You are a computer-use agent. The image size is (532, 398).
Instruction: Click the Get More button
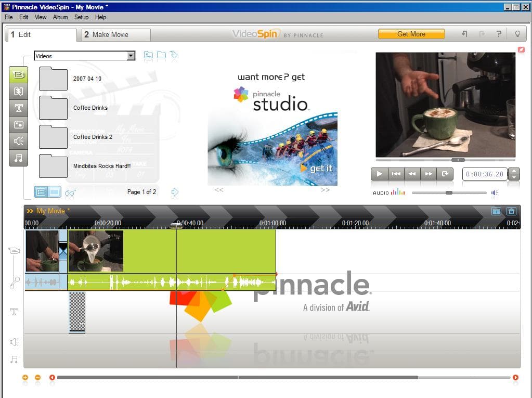coord(411,34)
